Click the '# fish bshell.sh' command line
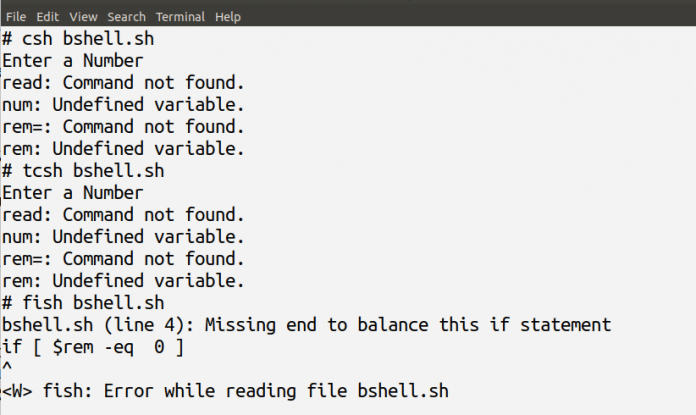Image resolution: width=696 pixels, height=415 pixels. [82, 302]
